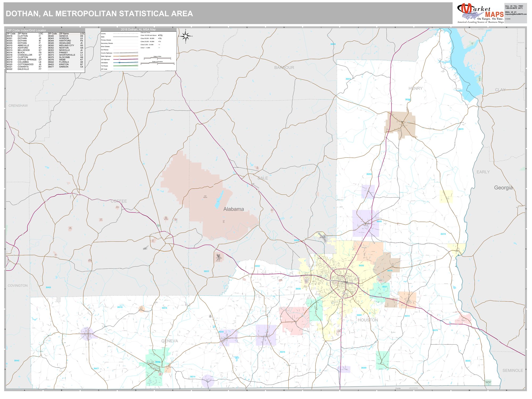Click the 36370 ZIP label on the map

click(435, 330)
